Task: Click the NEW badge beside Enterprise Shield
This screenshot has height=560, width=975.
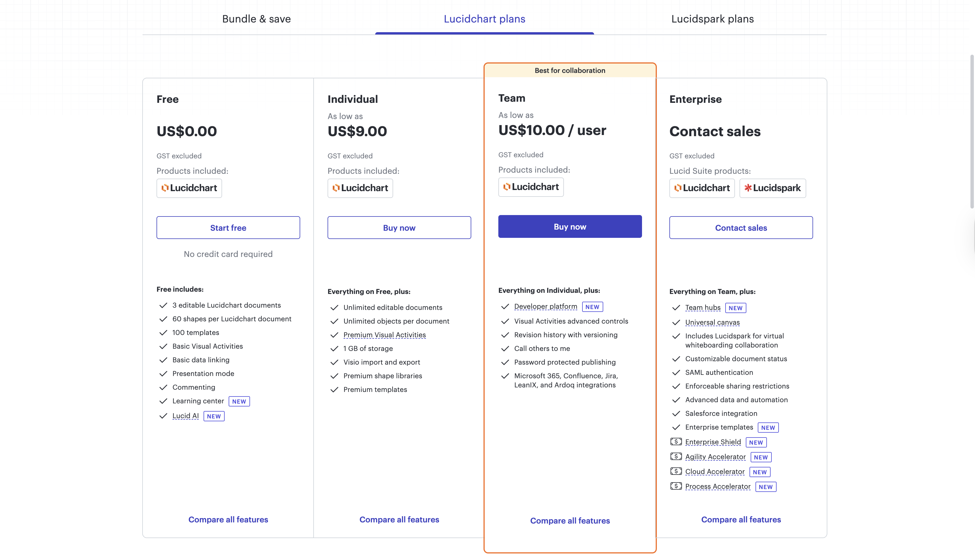Action: (x=756, y=442)
